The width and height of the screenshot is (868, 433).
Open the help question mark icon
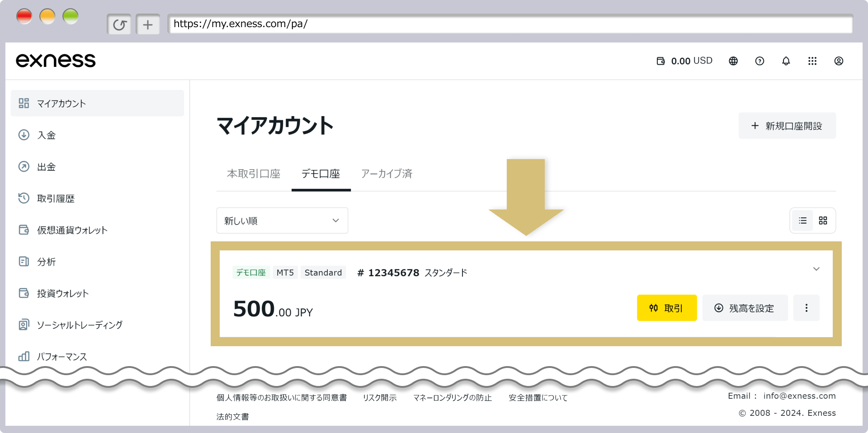click(x=759, y=61)
